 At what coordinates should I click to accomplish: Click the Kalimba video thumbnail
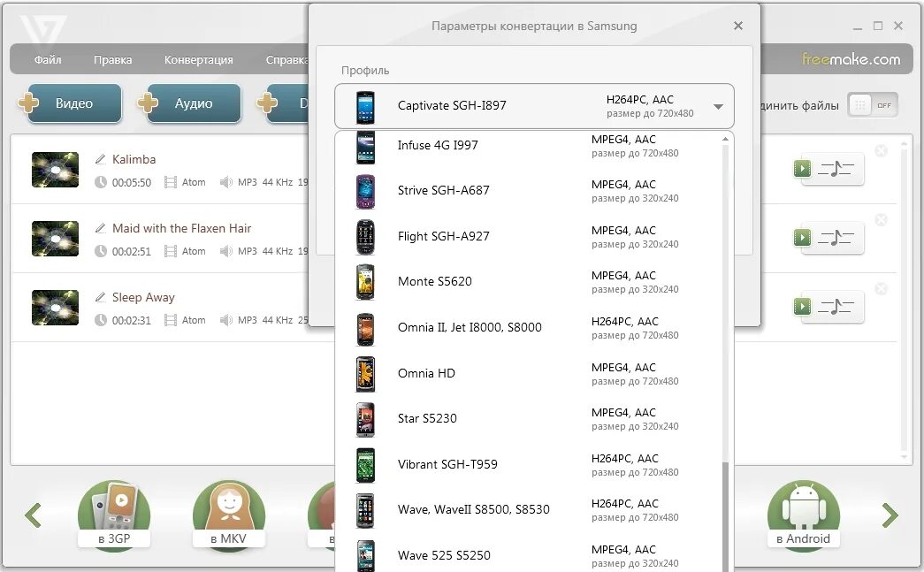(x=55, y=170)
